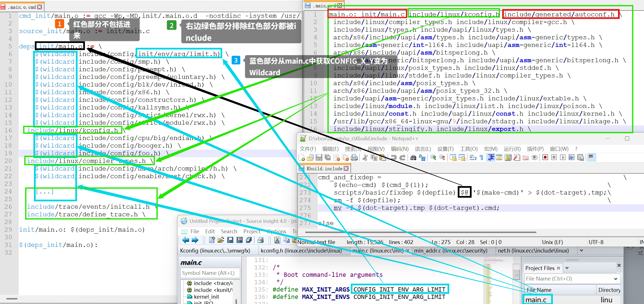
Task: Click the Save Recorded Macro icon
Action: coord(580,158)
